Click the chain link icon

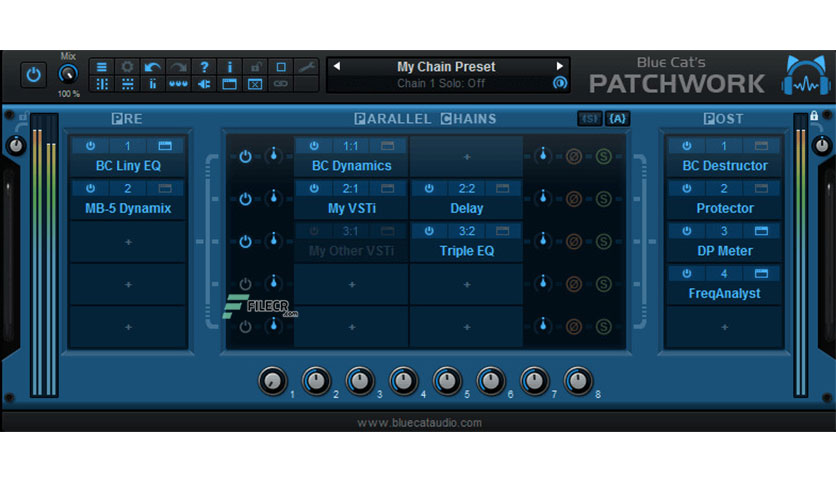pos(281,84)
